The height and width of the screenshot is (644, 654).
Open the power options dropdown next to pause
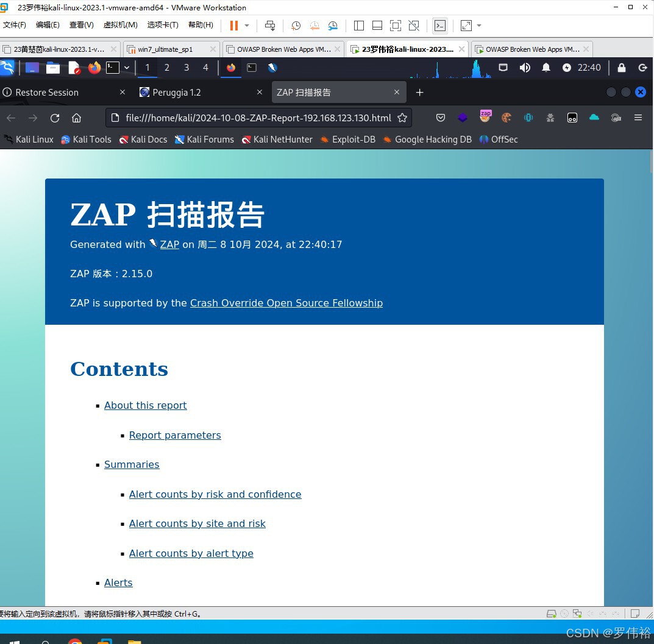click(247, 26)
